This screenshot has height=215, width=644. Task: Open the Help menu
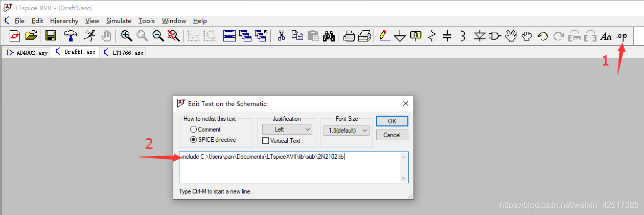coord(200,21)
